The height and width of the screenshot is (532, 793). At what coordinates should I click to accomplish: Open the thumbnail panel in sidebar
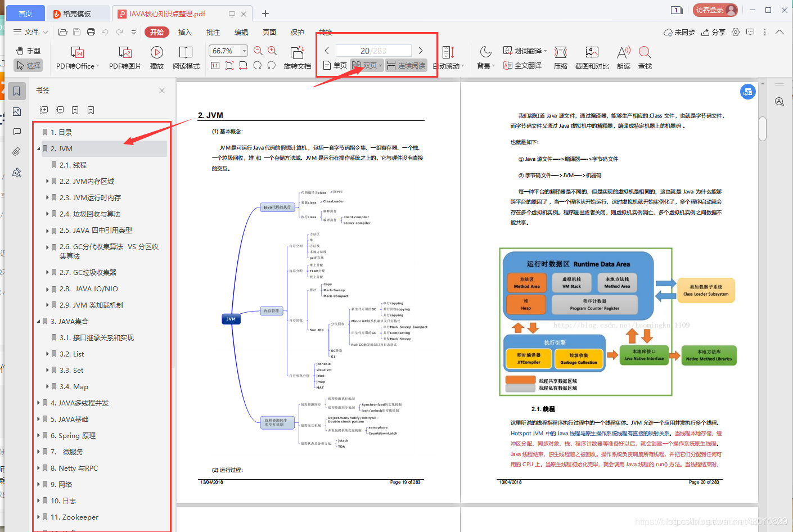coord(17,112)
